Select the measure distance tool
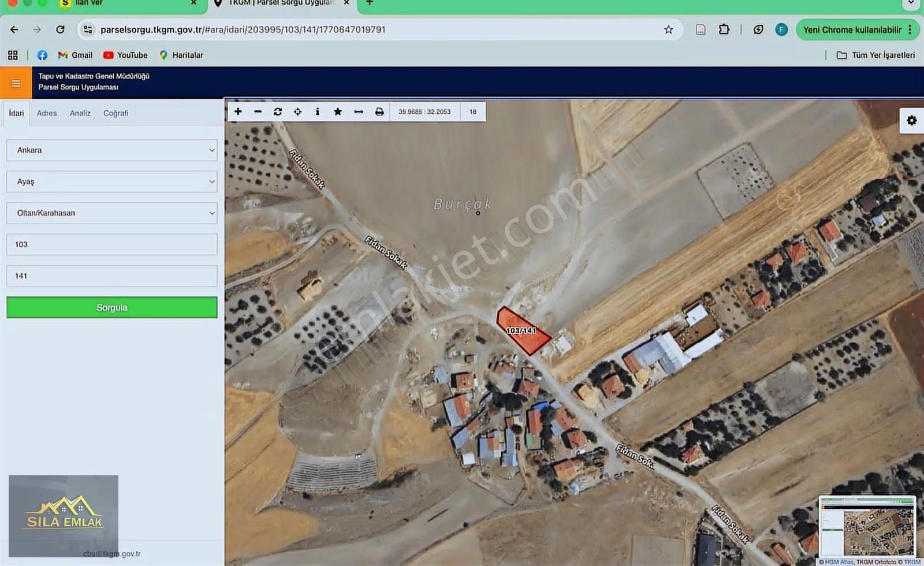The width and height of the screenshot is (924, 566). [359, 111]
